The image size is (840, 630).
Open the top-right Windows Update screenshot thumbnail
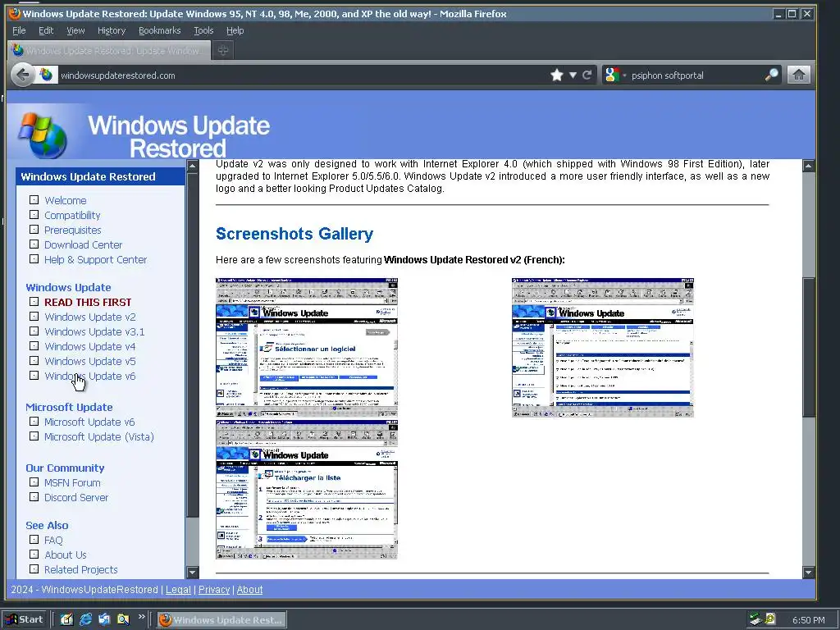[x=603, y=348]
